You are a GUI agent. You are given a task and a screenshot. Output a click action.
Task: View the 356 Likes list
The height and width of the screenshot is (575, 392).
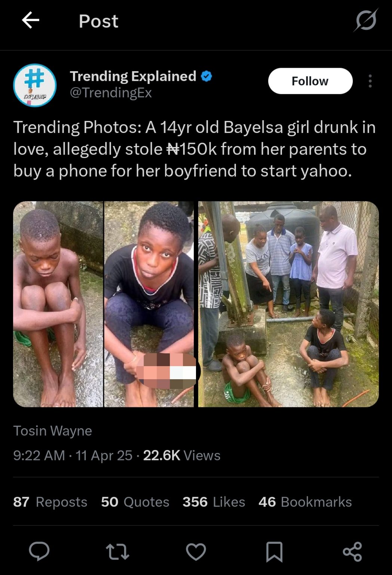pos(214,502)
